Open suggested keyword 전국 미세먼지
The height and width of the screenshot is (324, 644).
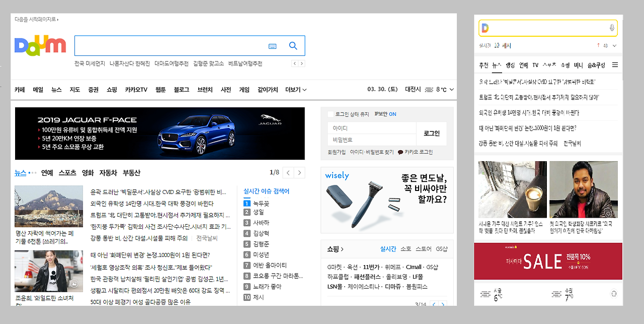click(90, 63)
